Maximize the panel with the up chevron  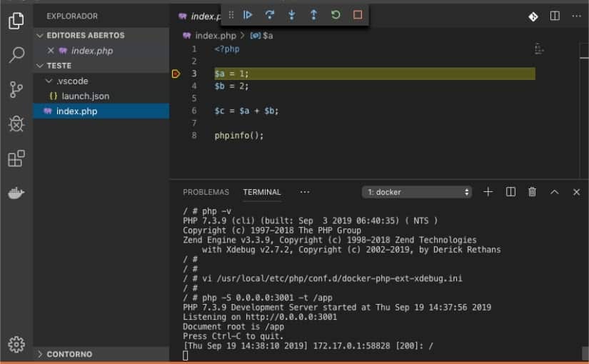point(555,192)
